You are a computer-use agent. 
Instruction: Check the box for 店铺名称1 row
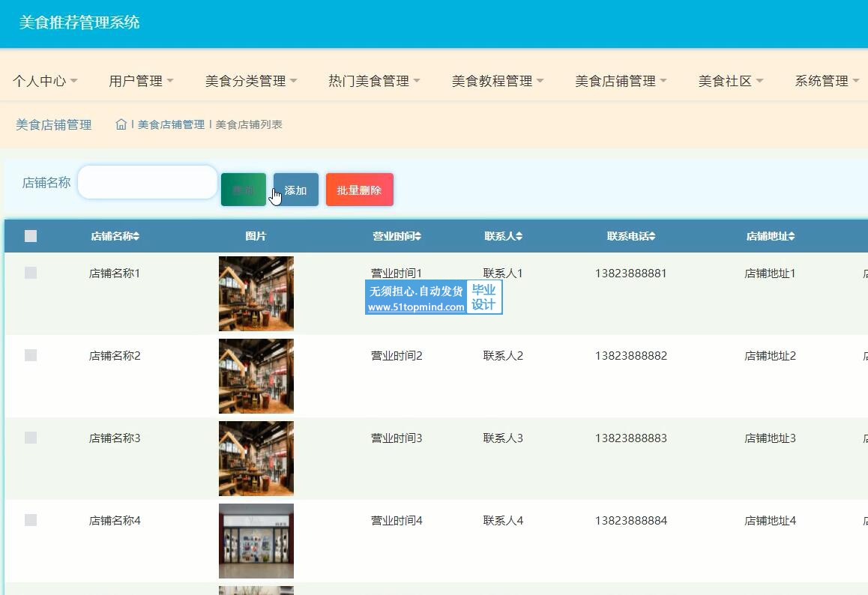click(x=31, y=273)
